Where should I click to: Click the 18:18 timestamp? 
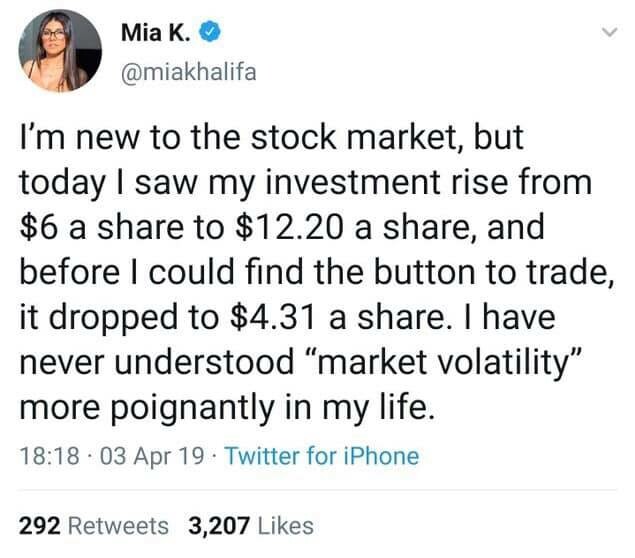coord(49,456)
